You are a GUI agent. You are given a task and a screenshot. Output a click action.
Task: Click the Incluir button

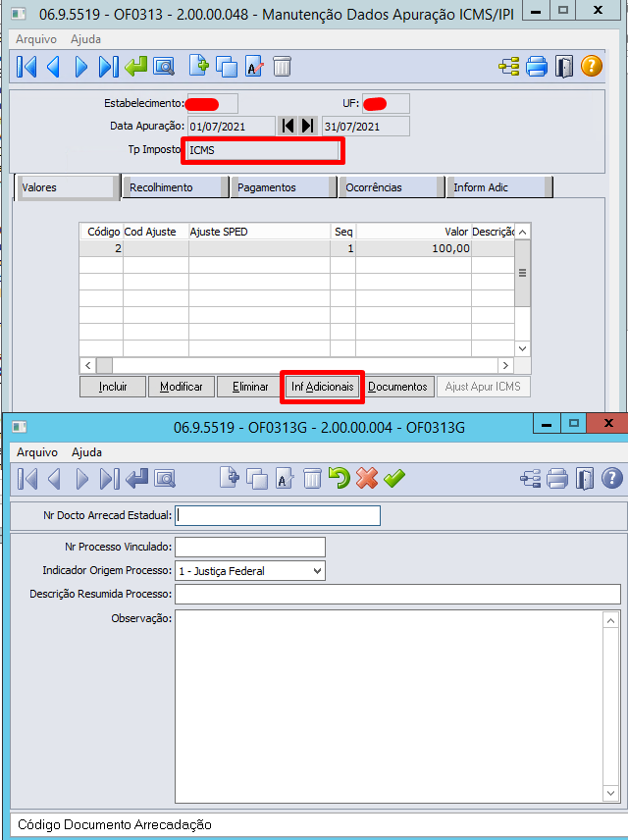tap(113, 387)
